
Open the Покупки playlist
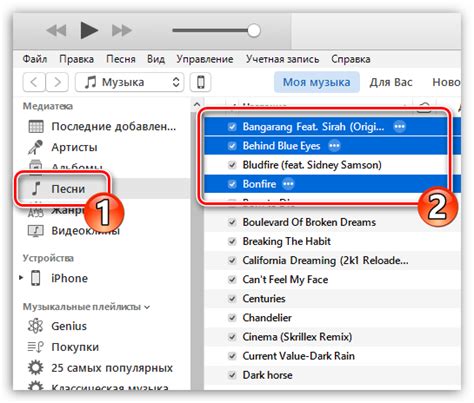click(x=75, y=347)
